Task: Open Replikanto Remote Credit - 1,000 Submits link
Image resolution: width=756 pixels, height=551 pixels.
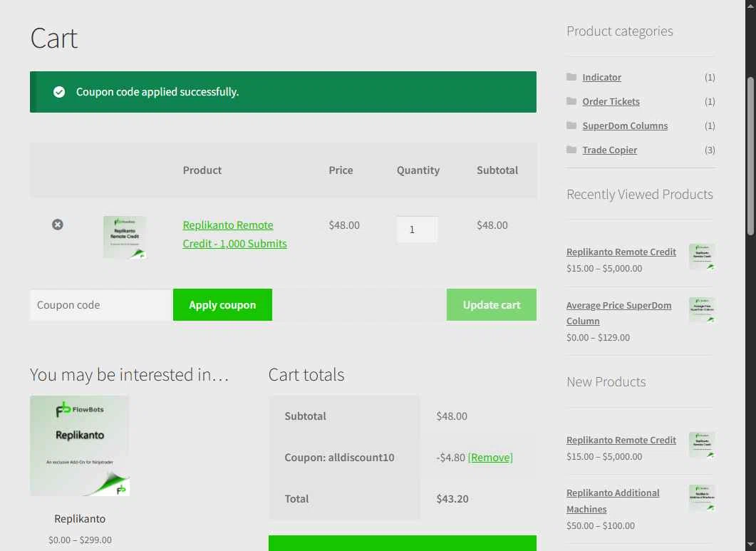Action: [234, 234]
